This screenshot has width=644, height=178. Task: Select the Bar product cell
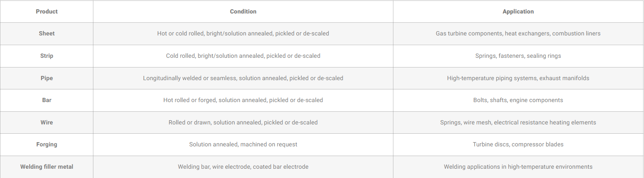coord(46,100)
